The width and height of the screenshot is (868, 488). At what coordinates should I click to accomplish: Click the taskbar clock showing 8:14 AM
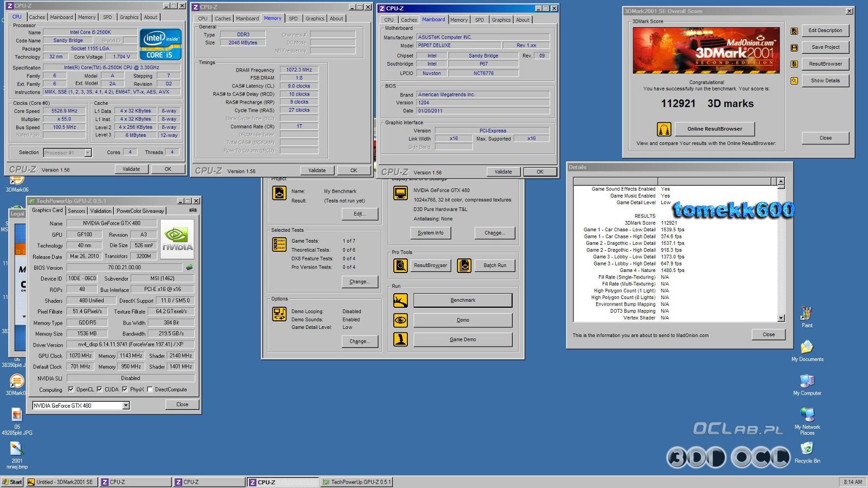[x=853, y=482]
